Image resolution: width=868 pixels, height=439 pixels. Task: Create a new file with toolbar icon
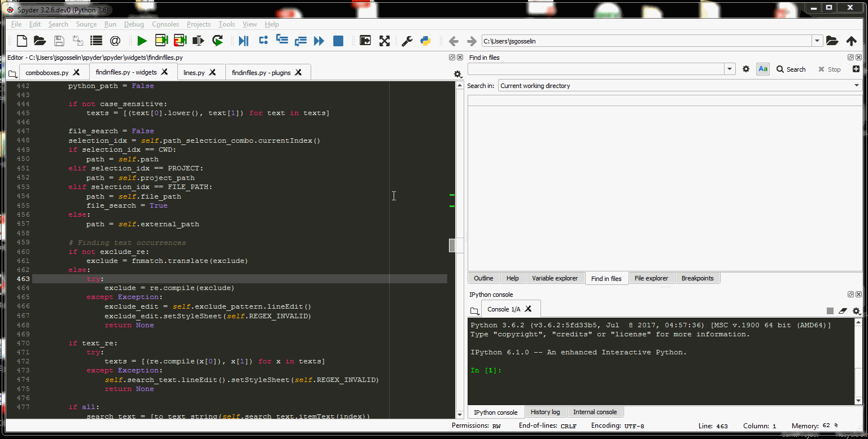click(x=21, y=41)
